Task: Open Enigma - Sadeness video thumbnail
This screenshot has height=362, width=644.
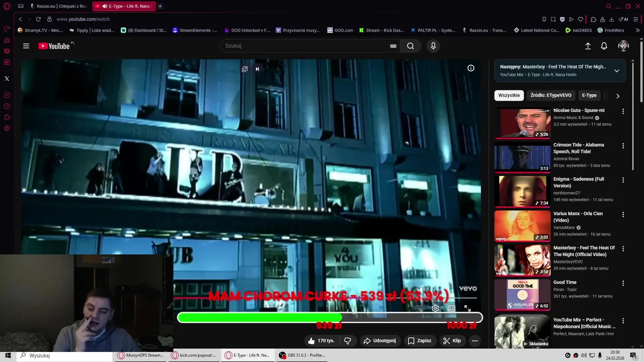Action: coord(522,192)
